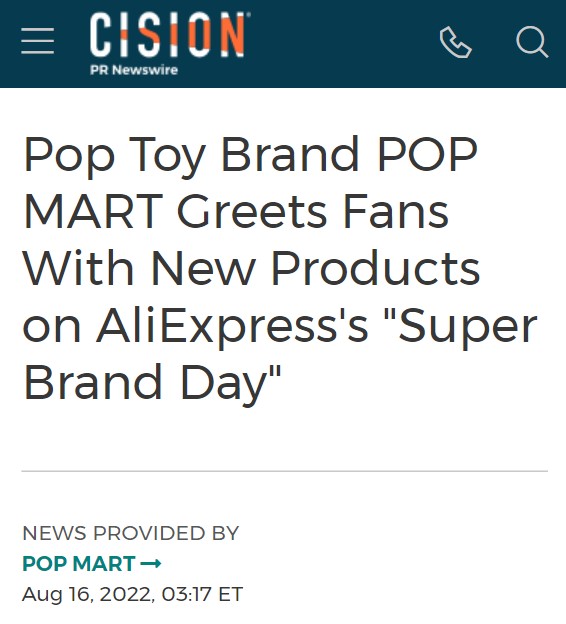Click "Brand Day" at the headline end

pos(152,383)
